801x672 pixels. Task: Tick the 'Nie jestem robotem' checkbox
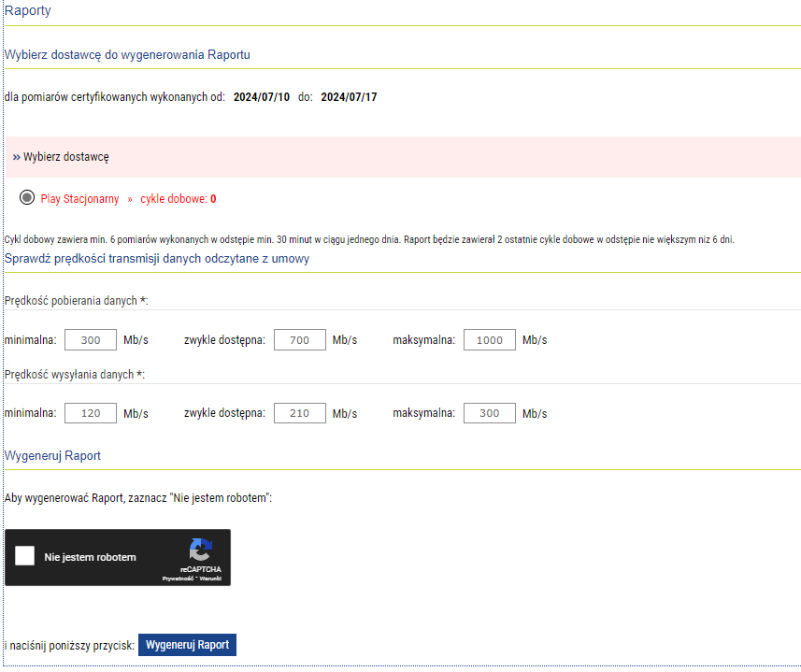point(24,555)
